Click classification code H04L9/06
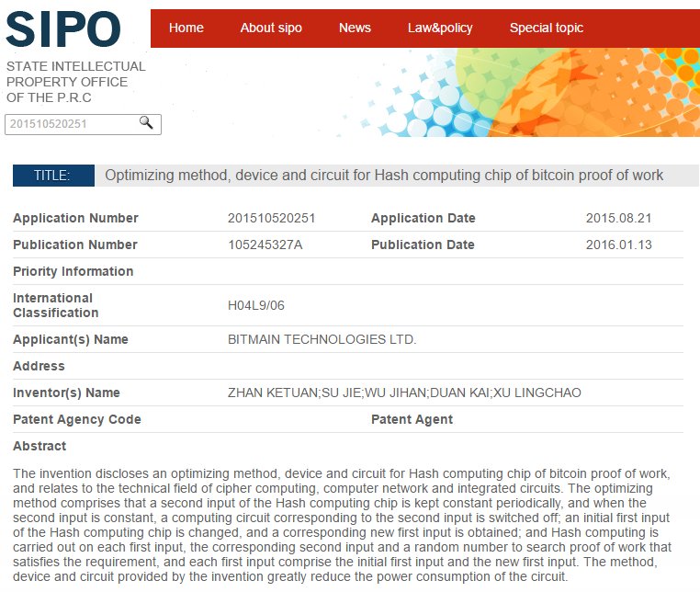The image size is (700, 592). (255, 305)
